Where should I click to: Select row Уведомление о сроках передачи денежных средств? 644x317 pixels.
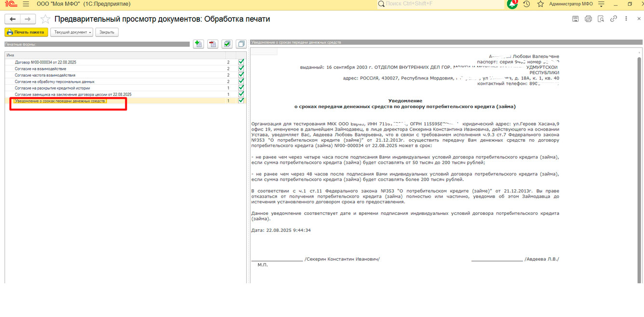pyautogui.click(x=125, y=101)
